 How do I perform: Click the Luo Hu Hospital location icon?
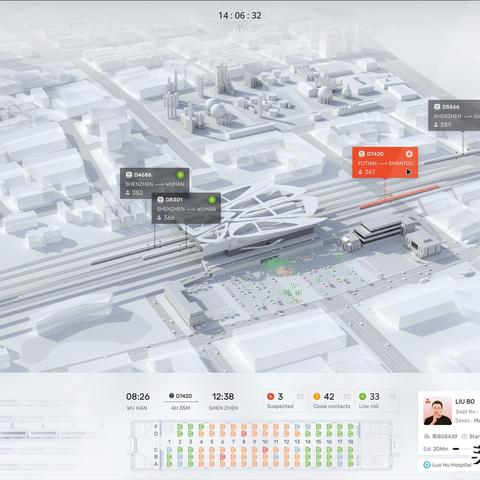pyautogui.click(x=427, y=465)
